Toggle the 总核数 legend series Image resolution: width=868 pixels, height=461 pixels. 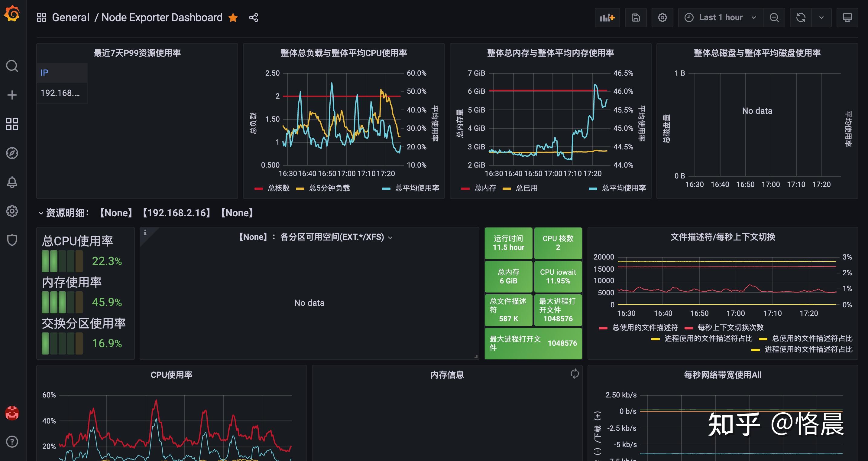pyautogui.click(x=279, y=188)
